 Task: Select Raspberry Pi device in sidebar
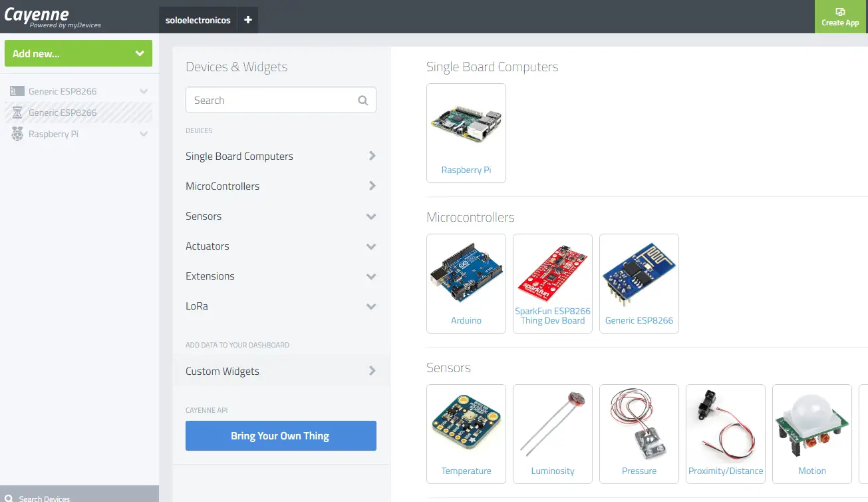(x=78, y=134)
